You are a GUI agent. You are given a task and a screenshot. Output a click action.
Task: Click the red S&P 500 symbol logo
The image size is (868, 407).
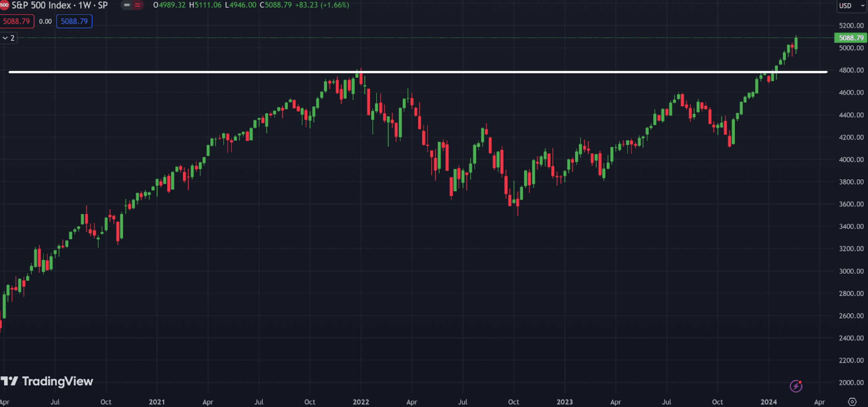tap(4, 5)
